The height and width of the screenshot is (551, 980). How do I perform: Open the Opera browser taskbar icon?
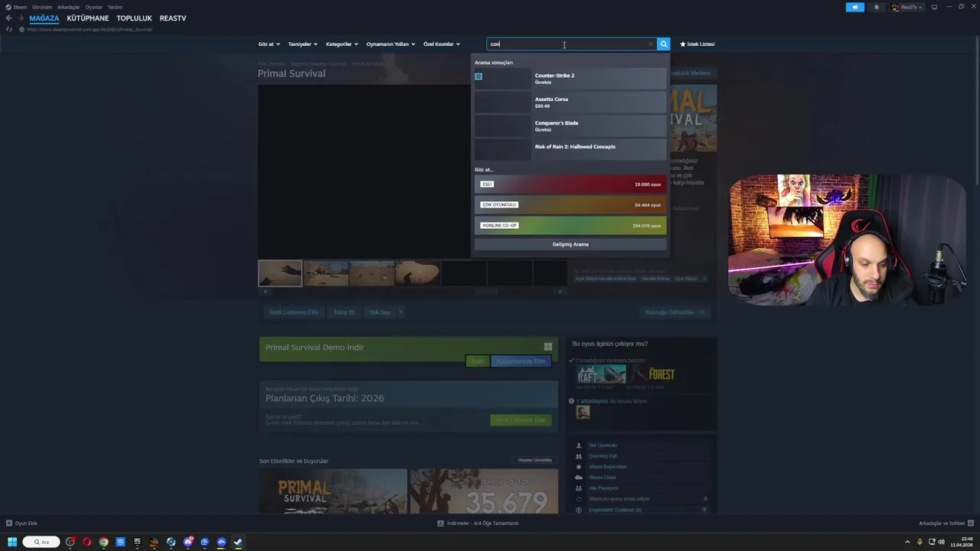pyautogui.click(x=87, y=542)
